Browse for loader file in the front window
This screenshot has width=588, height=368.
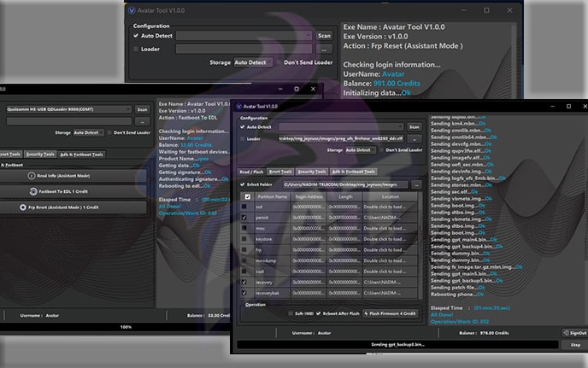tap(415, 139)
